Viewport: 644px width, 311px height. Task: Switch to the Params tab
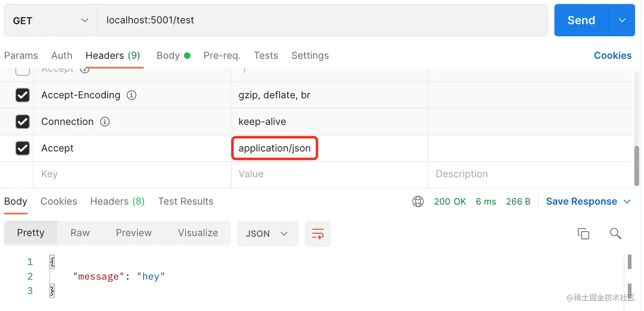tap(21, 55)
